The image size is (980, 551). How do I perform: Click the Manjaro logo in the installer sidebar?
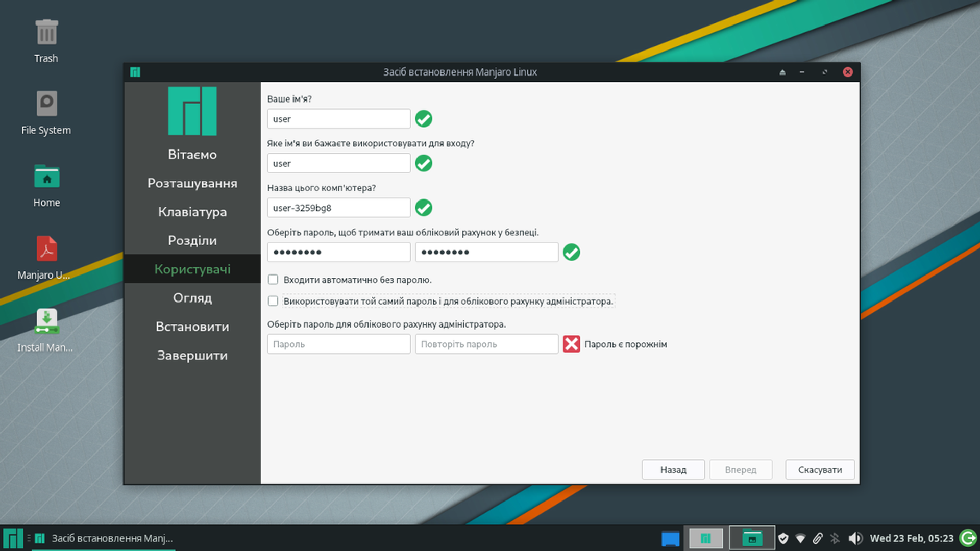(192, 111)
